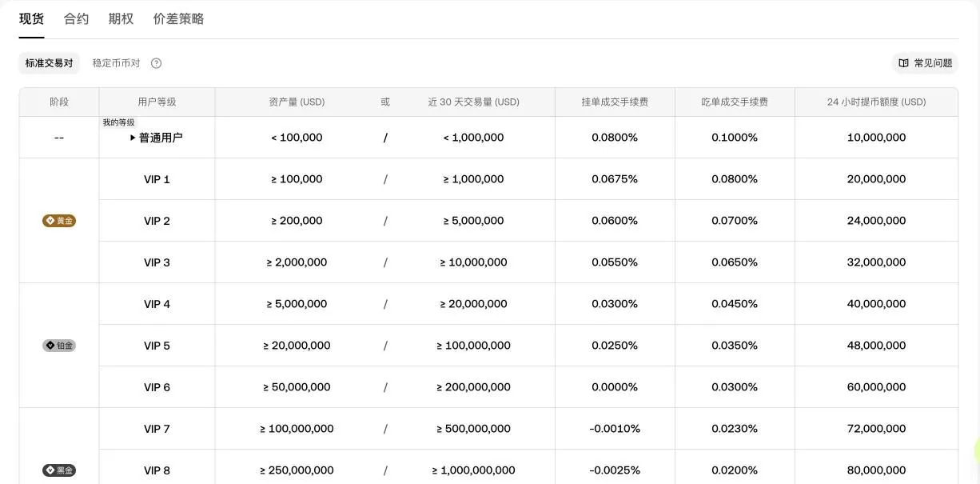Click the 吃单成交手续费 column header
This screenshot has width=980, height=484.
coord(735,102)
